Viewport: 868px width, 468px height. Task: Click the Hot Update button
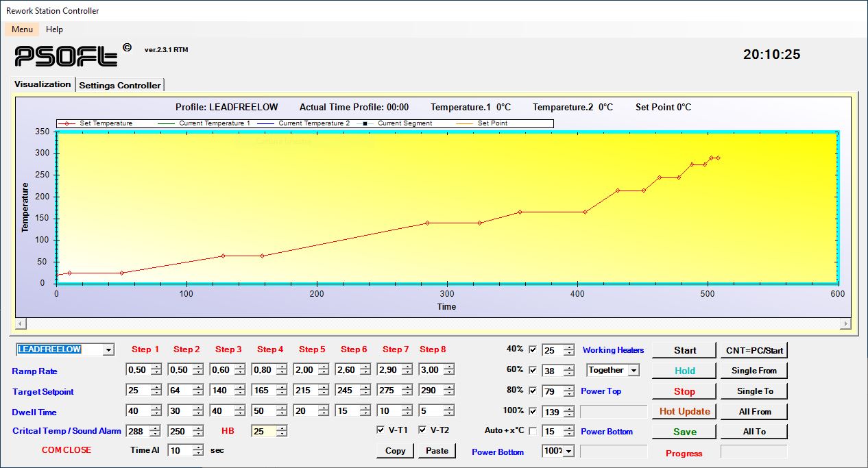[684, 411]
